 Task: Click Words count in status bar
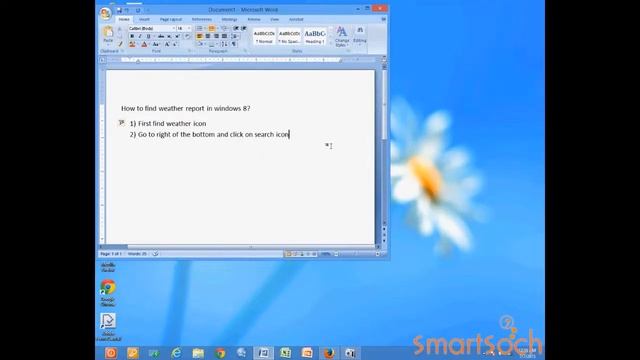coord(137,254)
